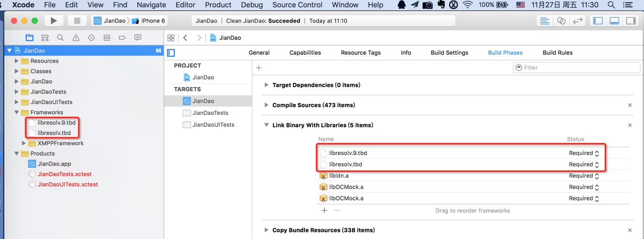644x239 pixels.
Task: Collapse the Products group
Action: pyautogui.click(x=17, y=153)
